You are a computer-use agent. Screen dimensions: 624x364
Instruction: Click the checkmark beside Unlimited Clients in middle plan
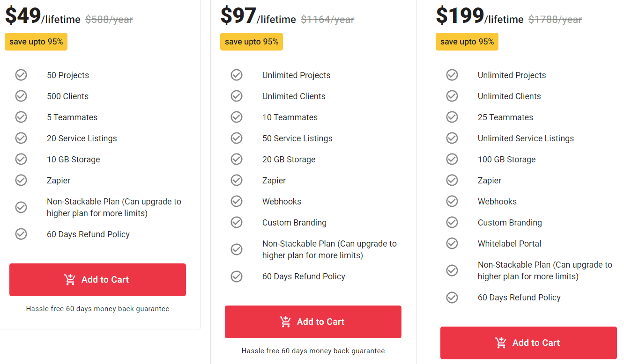click(x=237, y=96)
